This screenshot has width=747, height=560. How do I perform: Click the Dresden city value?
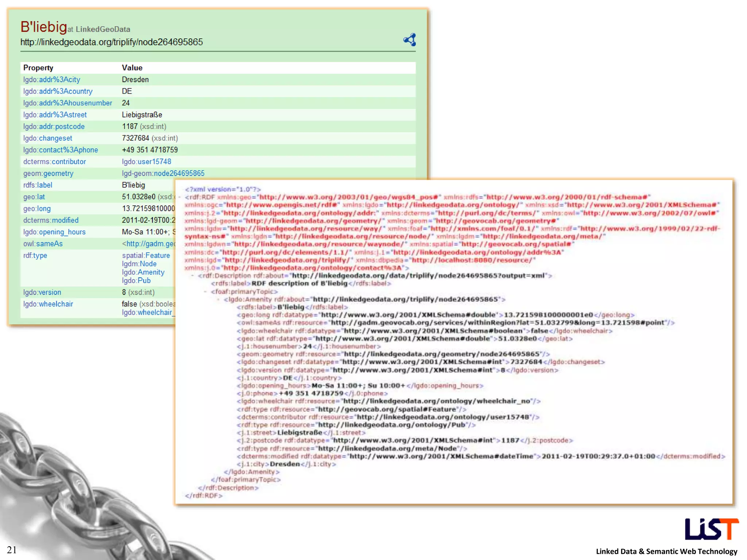(x=135, y=79)
